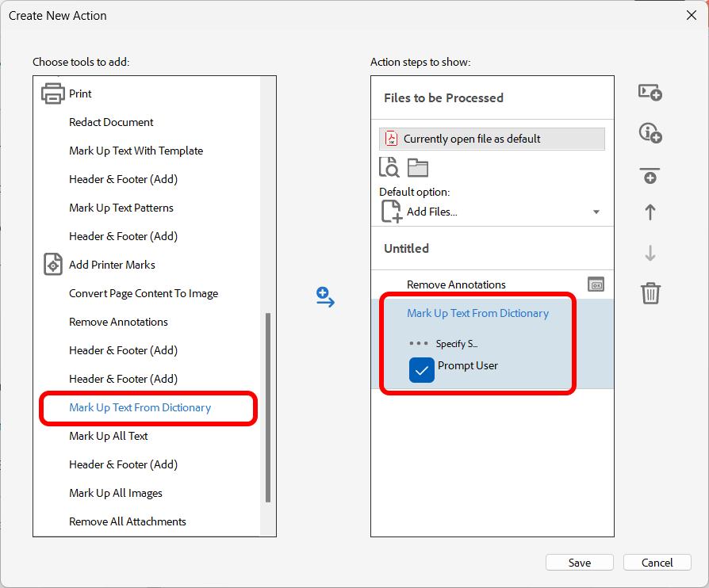Uncheck the Prompt User checkbox
Image resolution: width=709 pixels, height=588 pixels.
422,370
